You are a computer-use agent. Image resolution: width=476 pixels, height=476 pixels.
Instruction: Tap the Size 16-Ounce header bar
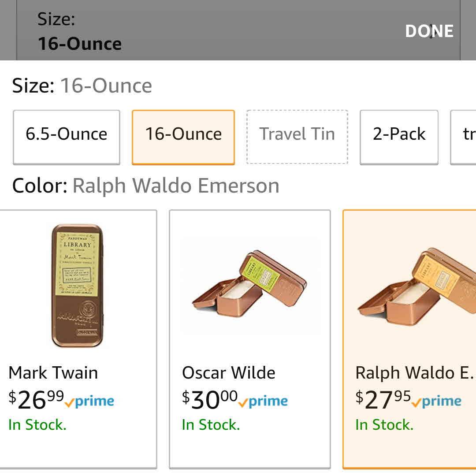pyautogui.click(x=176, y=31)
